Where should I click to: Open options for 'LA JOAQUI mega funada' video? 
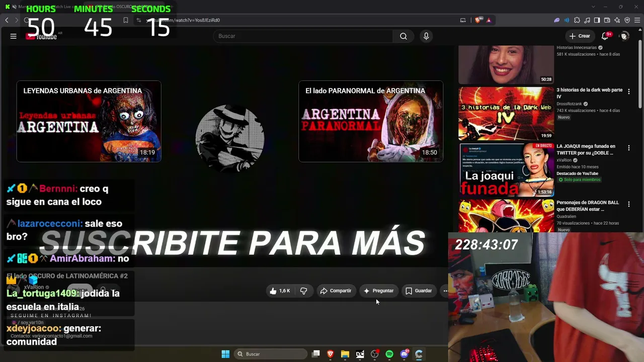point(629,148)
